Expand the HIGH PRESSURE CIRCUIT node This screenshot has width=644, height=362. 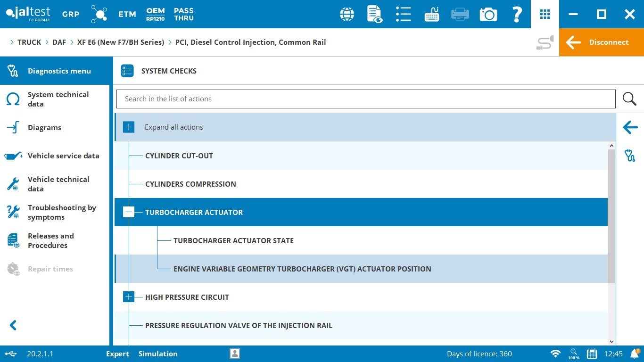[x=129, y=297]
